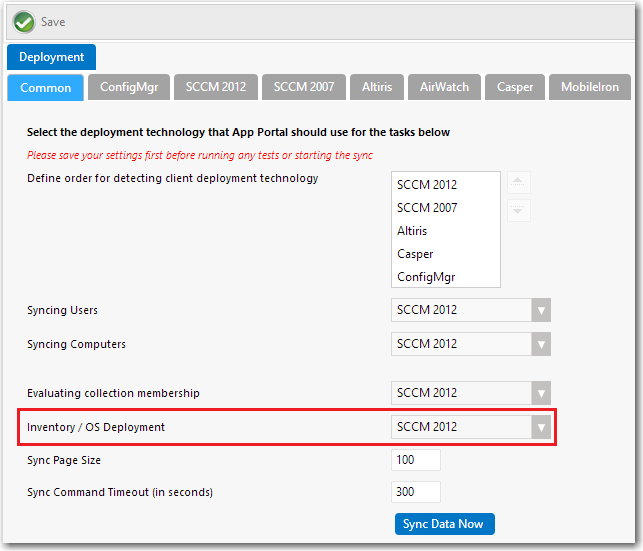Screen dimensions: 643x551
Task: Click the Inventory / OS Deployment combo value
Action: [461, 428]
